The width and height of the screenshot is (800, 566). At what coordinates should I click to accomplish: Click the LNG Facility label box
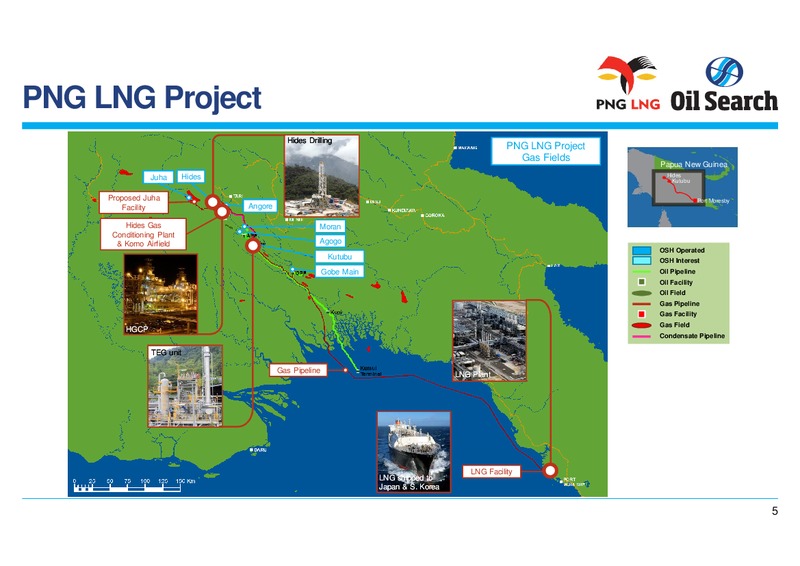[491, 472]
